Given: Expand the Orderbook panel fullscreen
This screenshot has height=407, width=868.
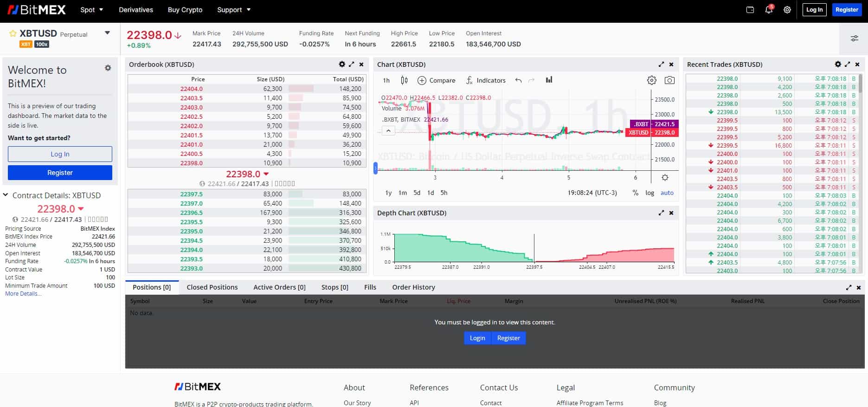Looking at the screenshot, I should 352,65.
